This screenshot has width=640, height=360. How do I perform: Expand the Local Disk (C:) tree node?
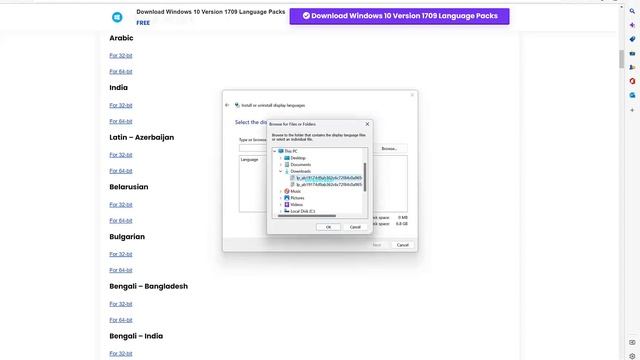(x=281, y=211)
